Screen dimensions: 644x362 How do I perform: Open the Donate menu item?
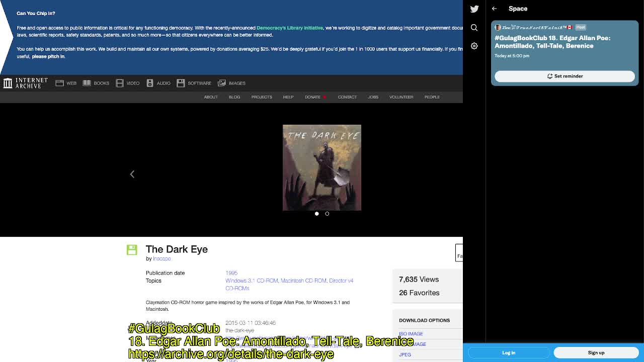pyautogui.click(x=312, y=97)
